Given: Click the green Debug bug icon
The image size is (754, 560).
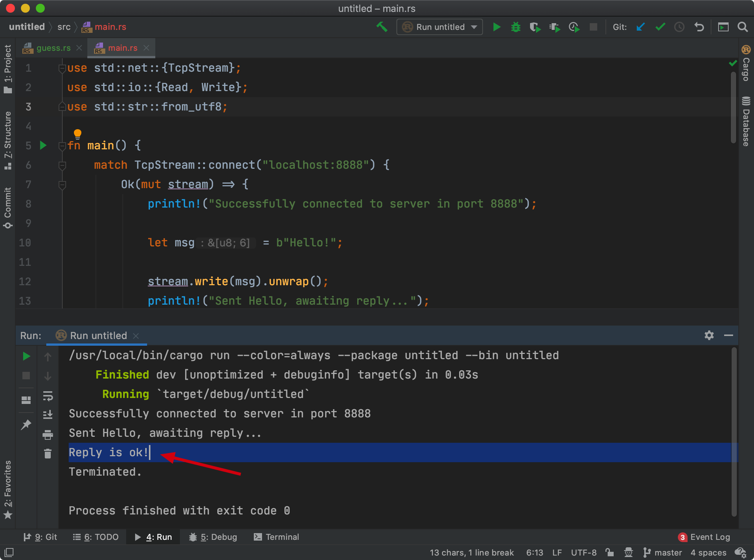Looking at the screenshot, I should click(x=515, y=27).
